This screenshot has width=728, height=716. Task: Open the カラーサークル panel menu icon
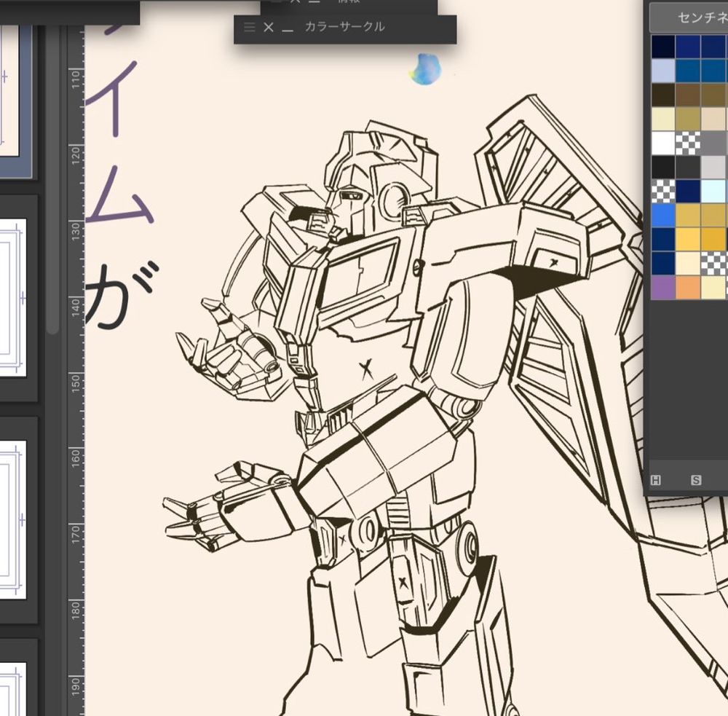tap(249, 27)
